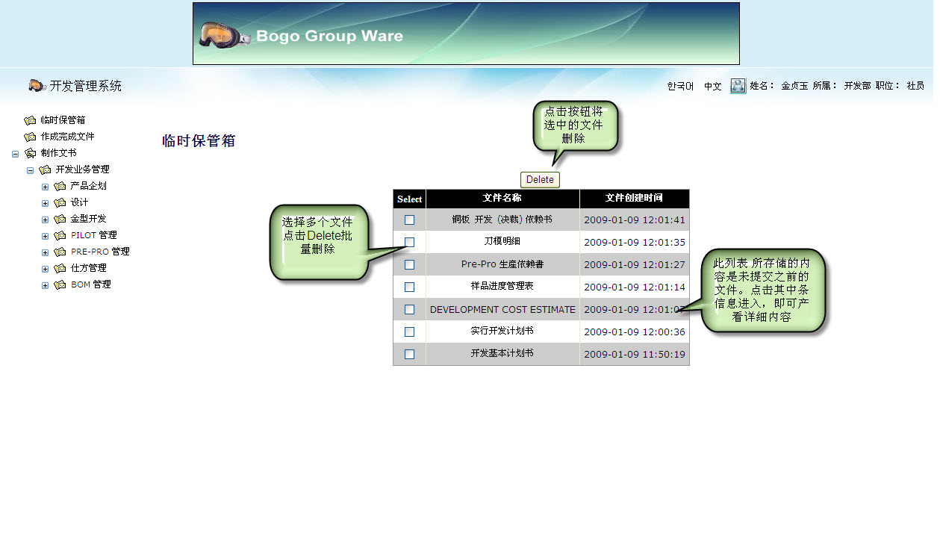The image size is (940, 560).
Task: Click the folder icon next to 金型开发
Action: pyautogui.click(x=60, y=219)
